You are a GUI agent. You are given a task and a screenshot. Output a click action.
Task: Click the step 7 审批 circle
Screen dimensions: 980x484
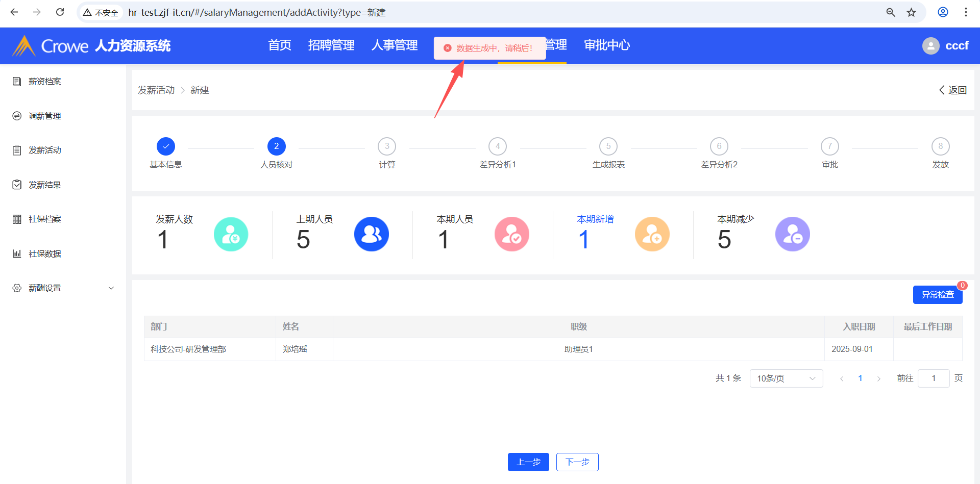coord(830,146)
